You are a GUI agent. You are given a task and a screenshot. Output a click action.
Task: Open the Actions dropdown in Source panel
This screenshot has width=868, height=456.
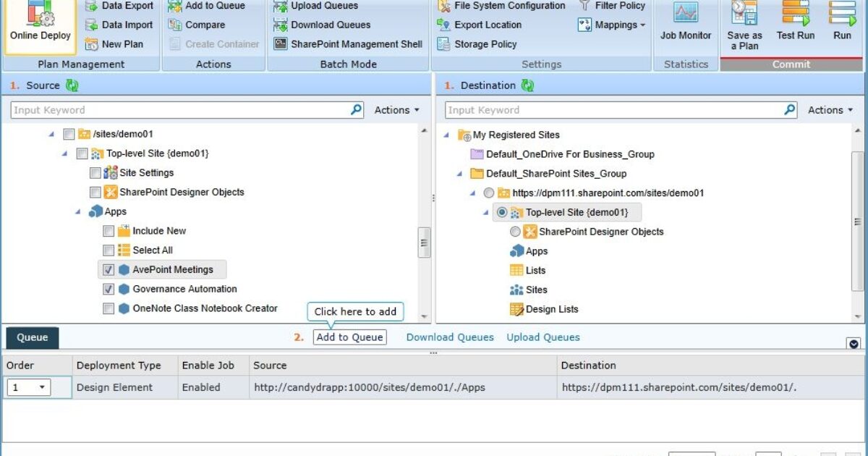click(396, 110)
